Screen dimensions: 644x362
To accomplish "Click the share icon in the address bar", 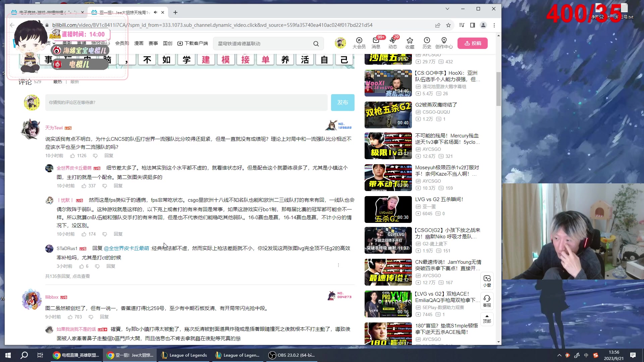I will click(x=438, y=25).
